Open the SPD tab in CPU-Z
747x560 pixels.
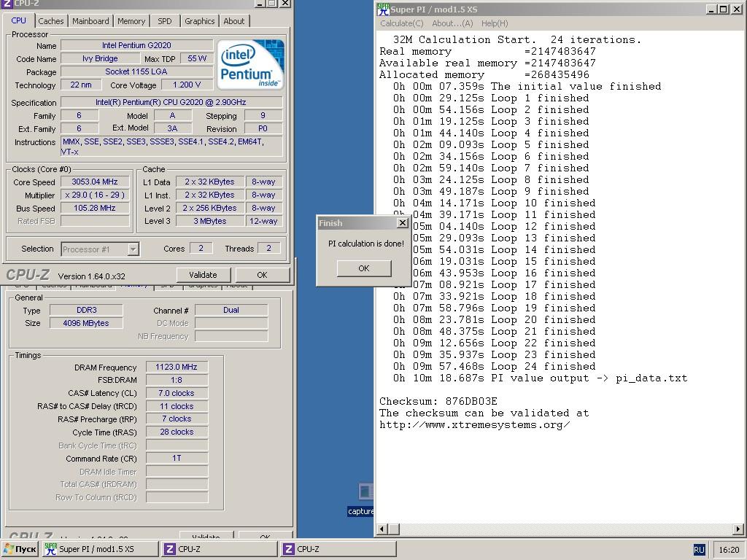[164, 21]
